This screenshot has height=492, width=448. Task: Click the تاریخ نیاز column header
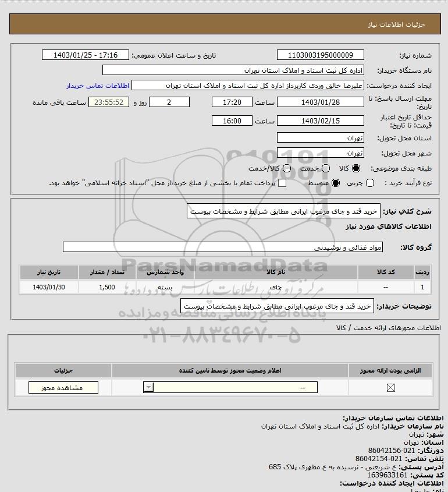(49, 272)
